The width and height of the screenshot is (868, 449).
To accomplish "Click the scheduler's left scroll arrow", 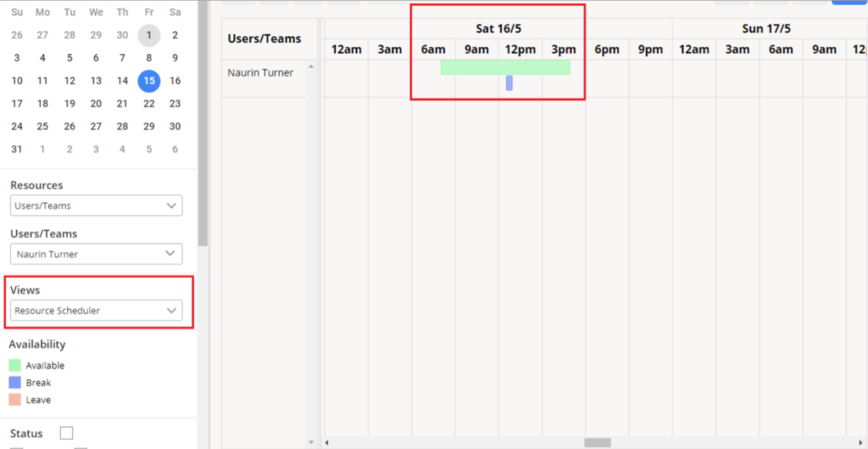I will (328, 442).
